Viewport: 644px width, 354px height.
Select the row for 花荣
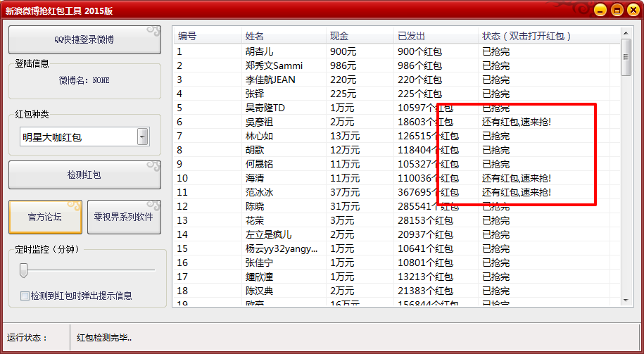397,220
